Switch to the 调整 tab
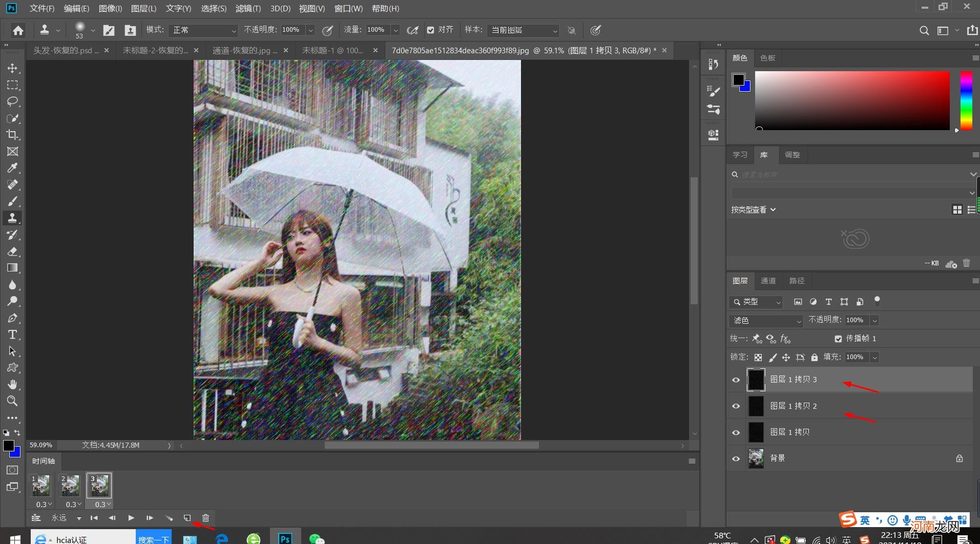Screen dimensions: 980x544 (793, 155)
